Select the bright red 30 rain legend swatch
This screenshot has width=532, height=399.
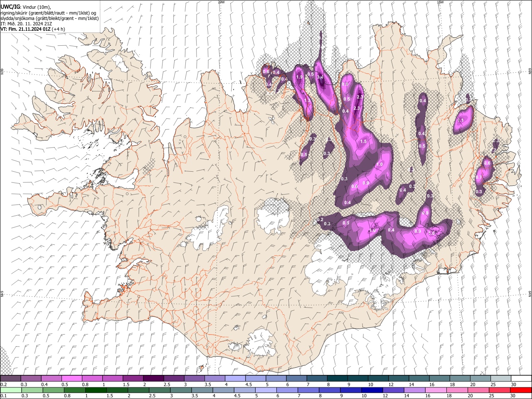(x=520, y=390)
